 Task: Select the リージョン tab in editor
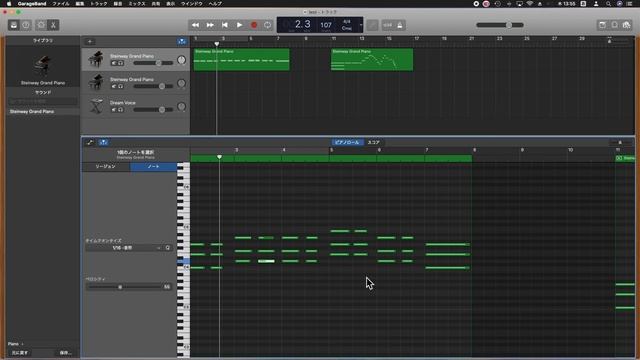[106, 167]
